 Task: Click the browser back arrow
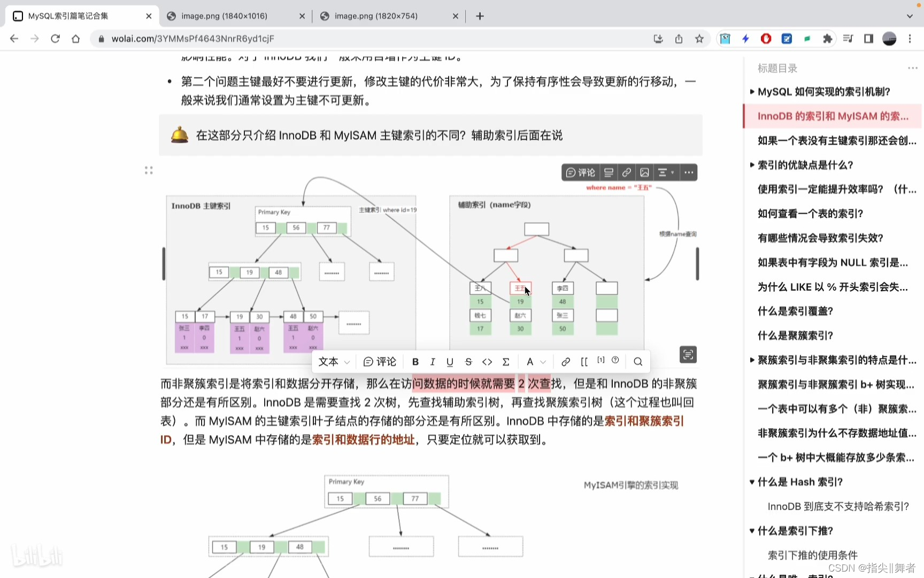point(14,39)
